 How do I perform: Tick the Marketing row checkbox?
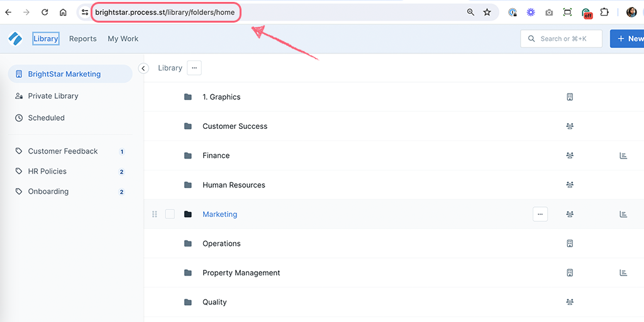point(170,214)
